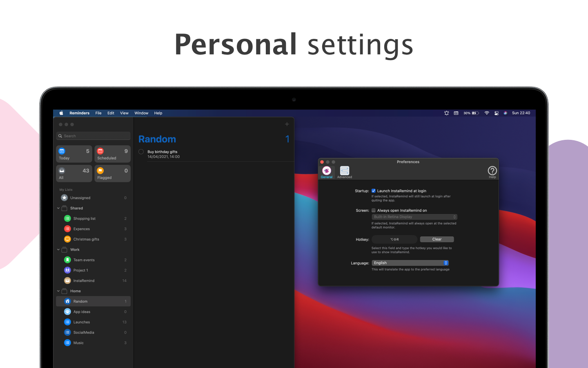Open the Today smart list
This screenshot has height=368, width=588.
pyautogui.click(x=74, y=154)
